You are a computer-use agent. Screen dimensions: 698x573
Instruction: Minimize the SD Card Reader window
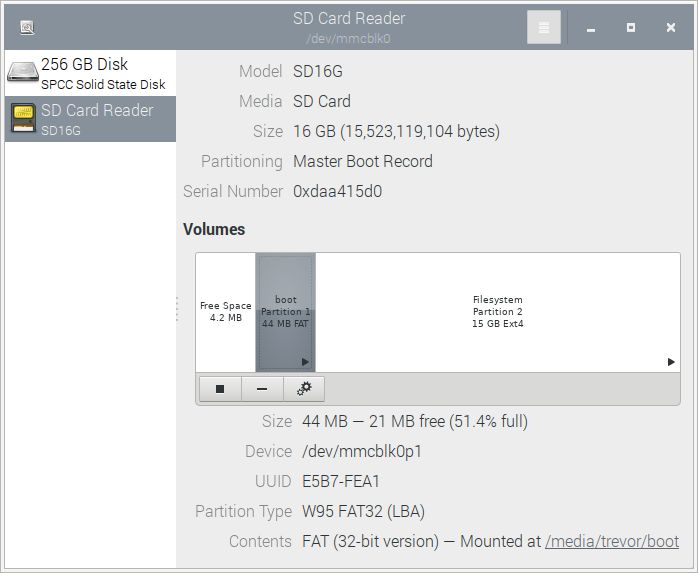591,28
